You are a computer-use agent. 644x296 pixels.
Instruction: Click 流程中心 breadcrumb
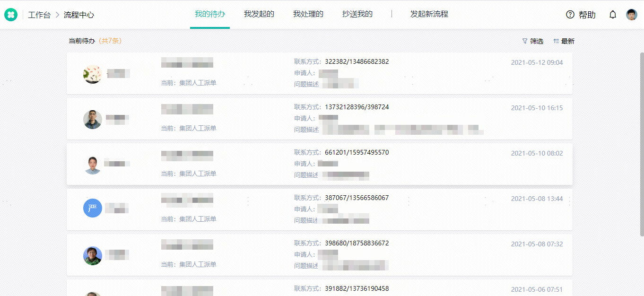(79, 15)
